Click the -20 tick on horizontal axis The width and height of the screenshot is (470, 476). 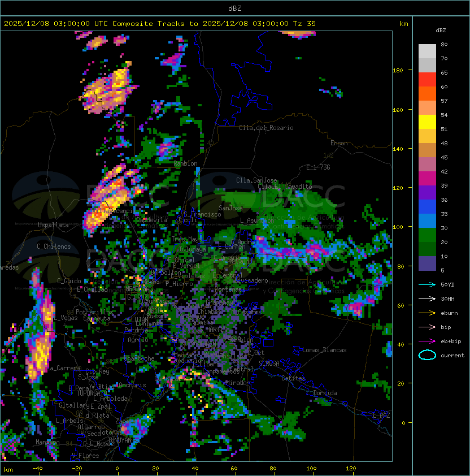coord(77,469)
